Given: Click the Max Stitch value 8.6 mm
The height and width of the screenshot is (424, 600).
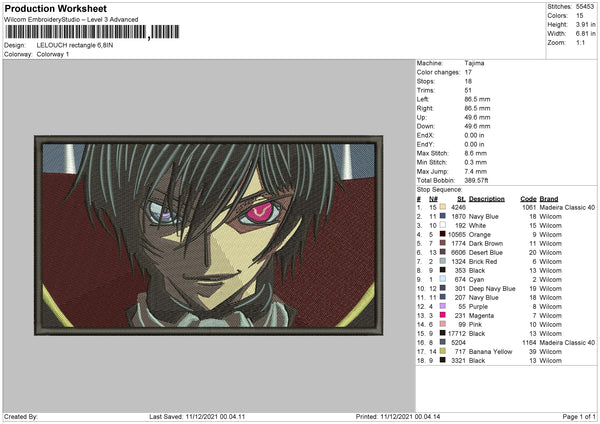Looking at the screenshot, I should coord(476,153).
